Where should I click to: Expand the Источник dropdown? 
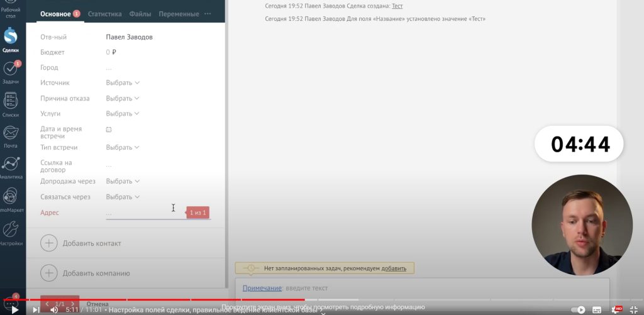(123, 83)
